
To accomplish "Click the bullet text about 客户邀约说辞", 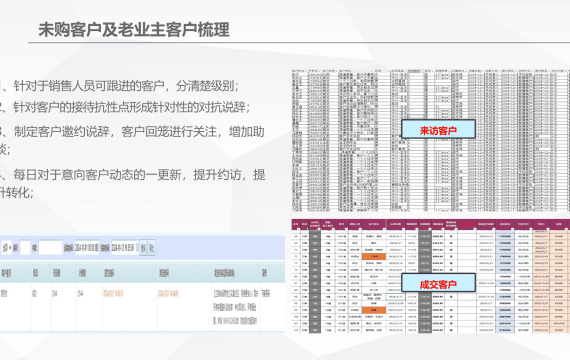I will click(132, 140).
